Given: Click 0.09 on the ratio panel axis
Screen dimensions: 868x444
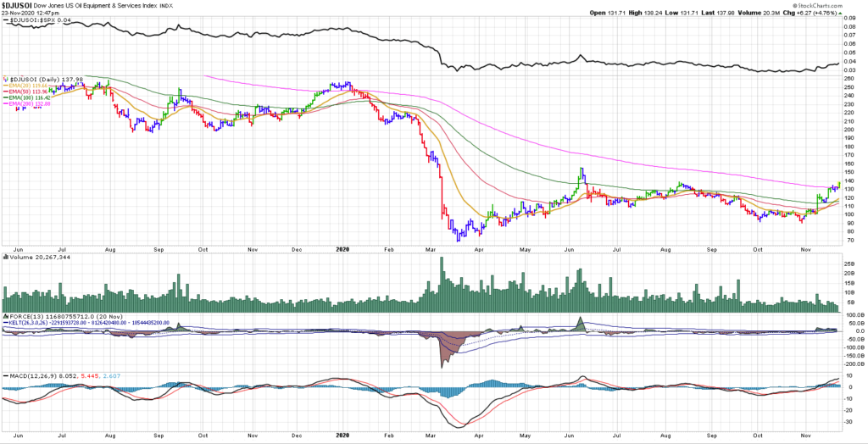Looking at the screenshot, I should coord(849,18).
